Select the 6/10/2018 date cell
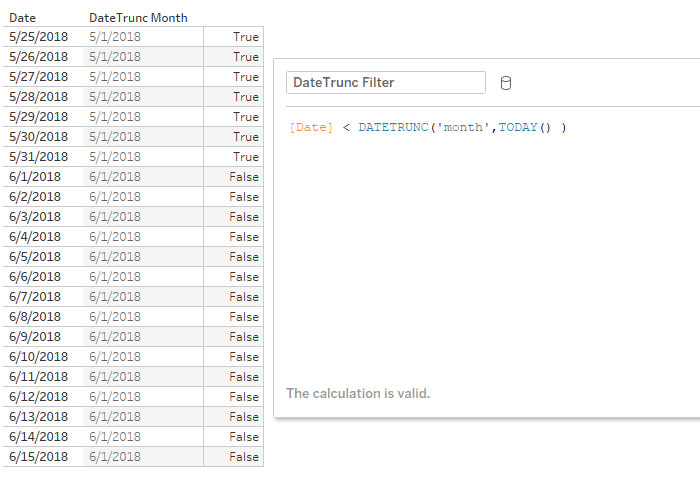The width and height of the screenshot is (700, 492). coord(38,357)
